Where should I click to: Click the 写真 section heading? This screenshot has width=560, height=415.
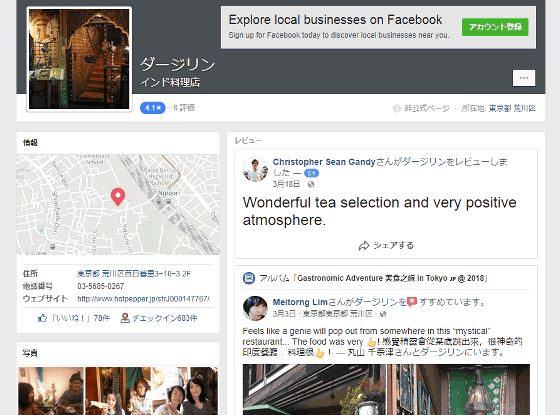point(30,353)
